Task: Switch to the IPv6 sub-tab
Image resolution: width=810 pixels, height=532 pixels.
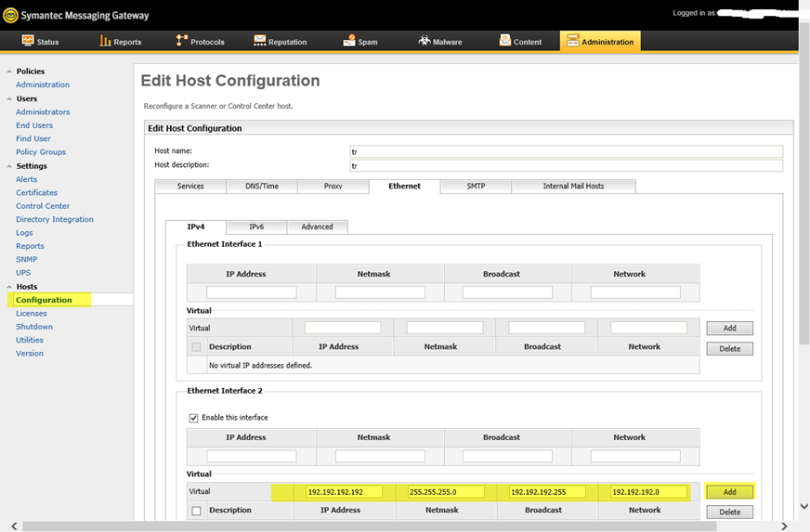Action: coord(256,227)
